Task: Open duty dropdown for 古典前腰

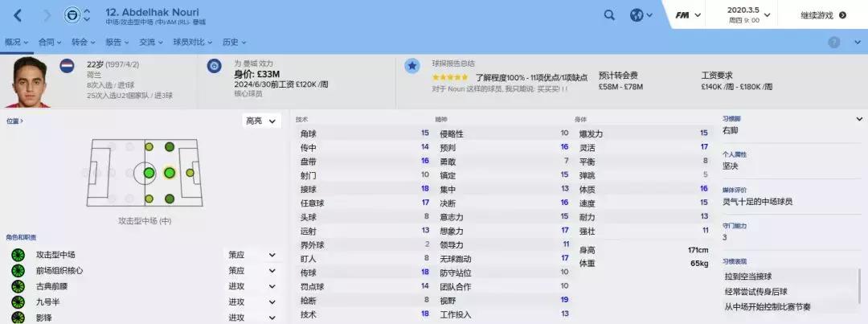Action: 252,286
